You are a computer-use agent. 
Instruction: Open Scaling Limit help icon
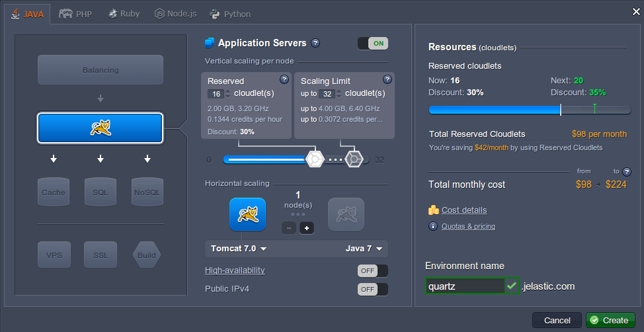387,79
